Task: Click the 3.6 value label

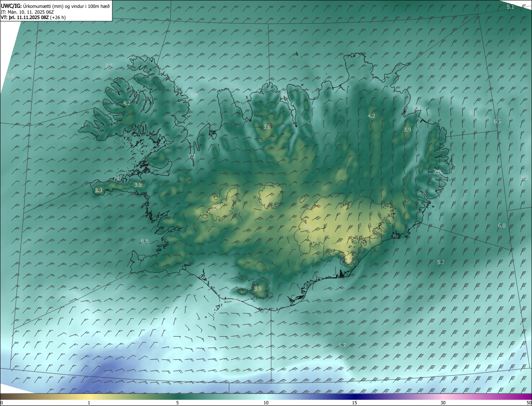Action: 267,127
